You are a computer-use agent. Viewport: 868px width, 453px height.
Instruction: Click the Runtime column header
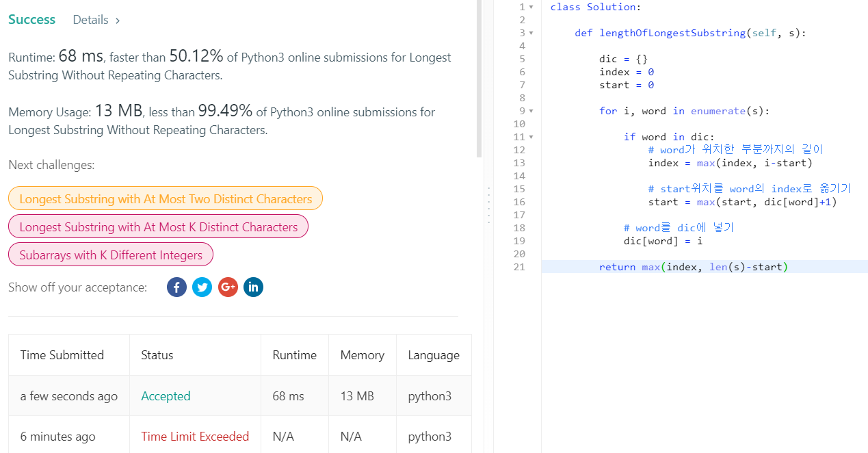coord(294,355)
